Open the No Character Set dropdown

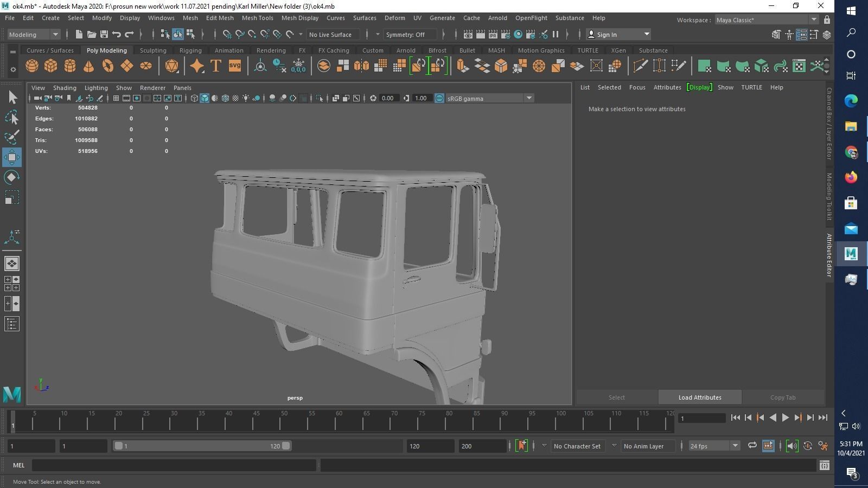click(x=577, y=446)
